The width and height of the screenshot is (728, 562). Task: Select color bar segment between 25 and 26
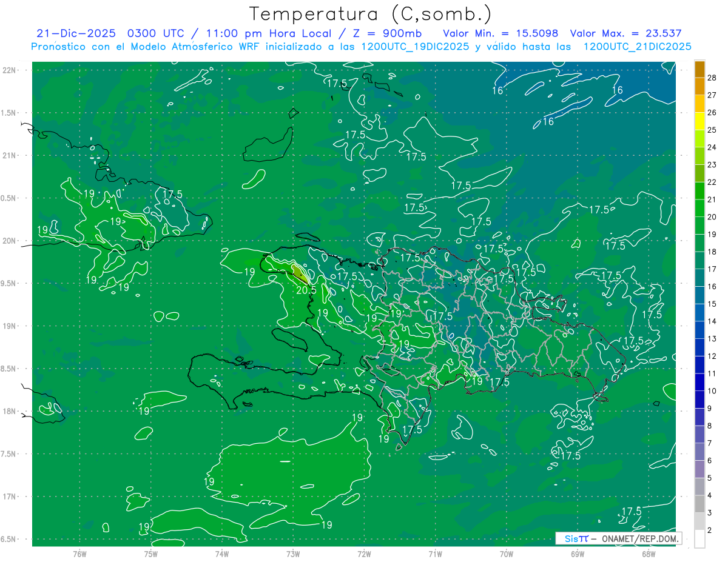[x=699, y=121]
